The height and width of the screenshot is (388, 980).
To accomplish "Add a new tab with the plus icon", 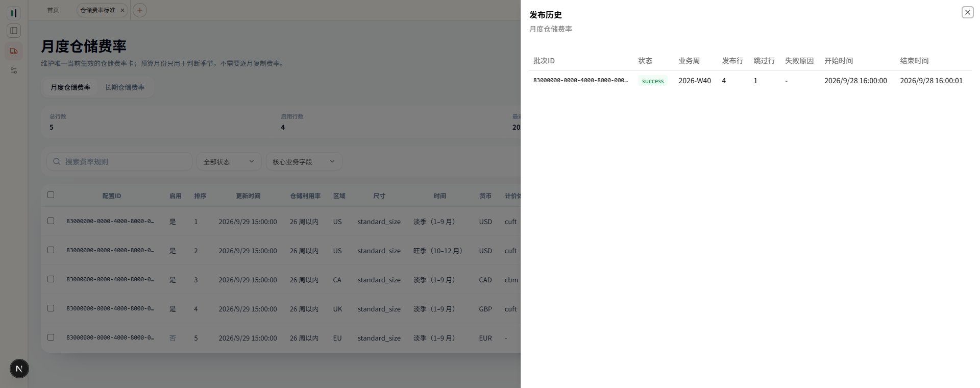I will 140,10.
